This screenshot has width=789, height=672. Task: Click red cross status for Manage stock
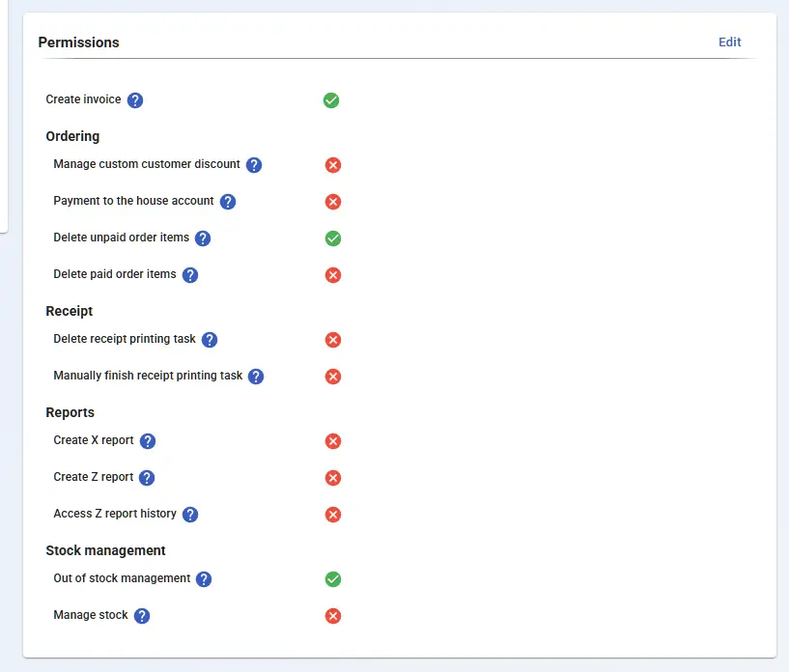tap(333, 616)
